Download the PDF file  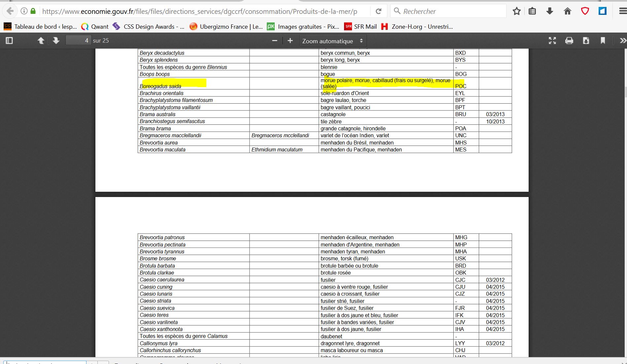pyautogui.click(x=586, y=41)
